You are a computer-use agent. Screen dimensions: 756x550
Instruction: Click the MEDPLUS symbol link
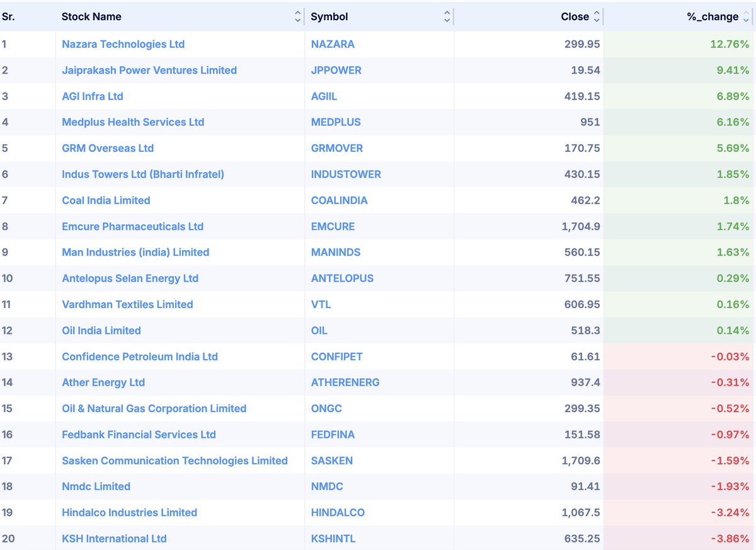click(336, 122)
